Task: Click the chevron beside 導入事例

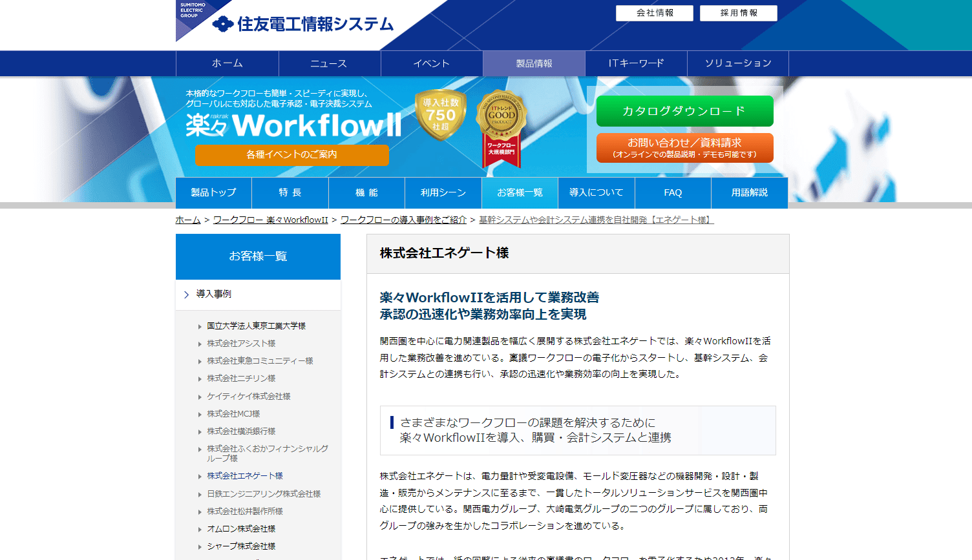Action: (x=186, y=295)
